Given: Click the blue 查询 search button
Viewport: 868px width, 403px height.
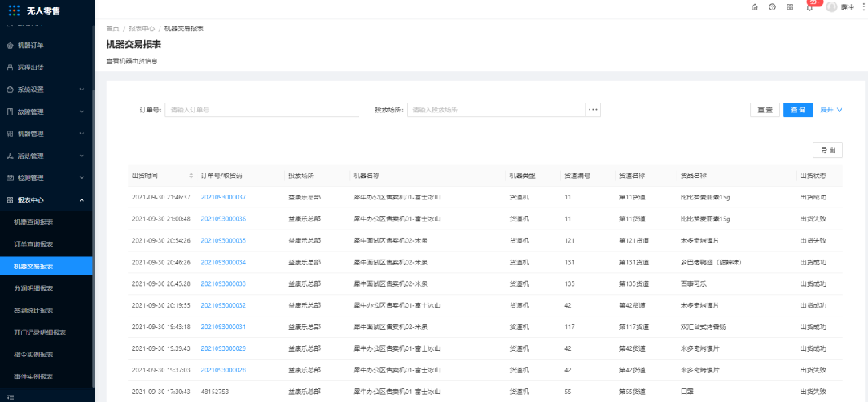Looking at the screenshot, I should coord(798,110).
